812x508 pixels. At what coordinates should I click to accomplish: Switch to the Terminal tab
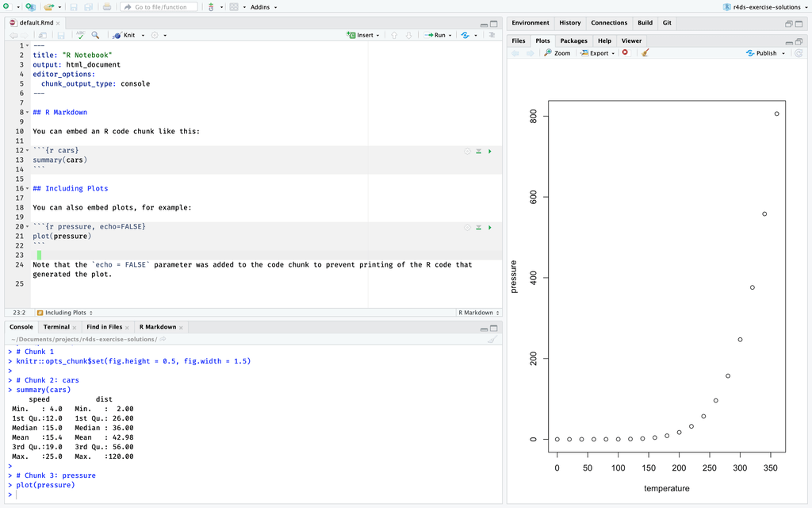click(56, 327)
